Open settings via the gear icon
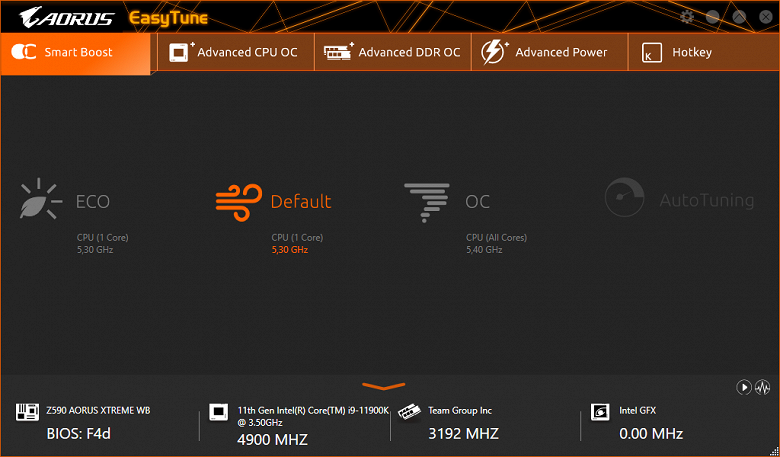 [687, 17]
